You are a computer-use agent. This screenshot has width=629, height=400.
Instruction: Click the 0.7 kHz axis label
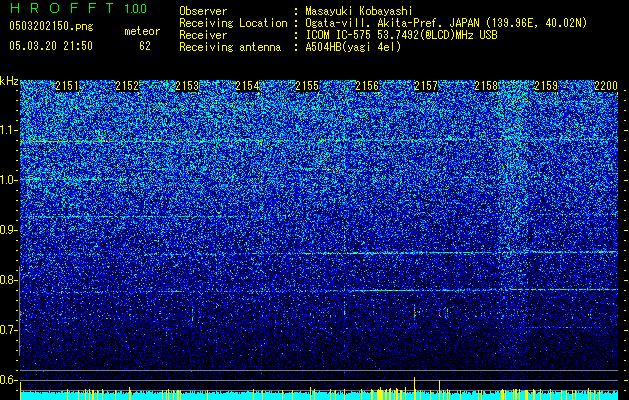(x=9, y=330)
